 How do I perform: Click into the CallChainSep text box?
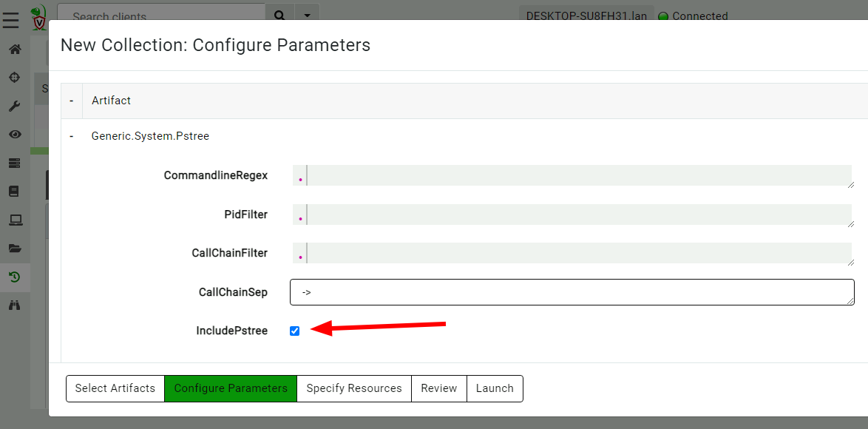tap(572, 292)
